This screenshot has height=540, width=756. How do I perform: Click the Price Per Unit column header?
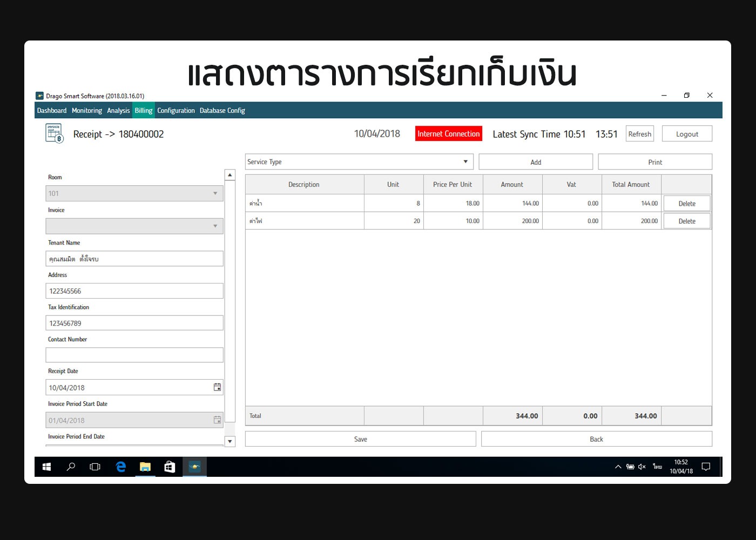click(453, 185)
